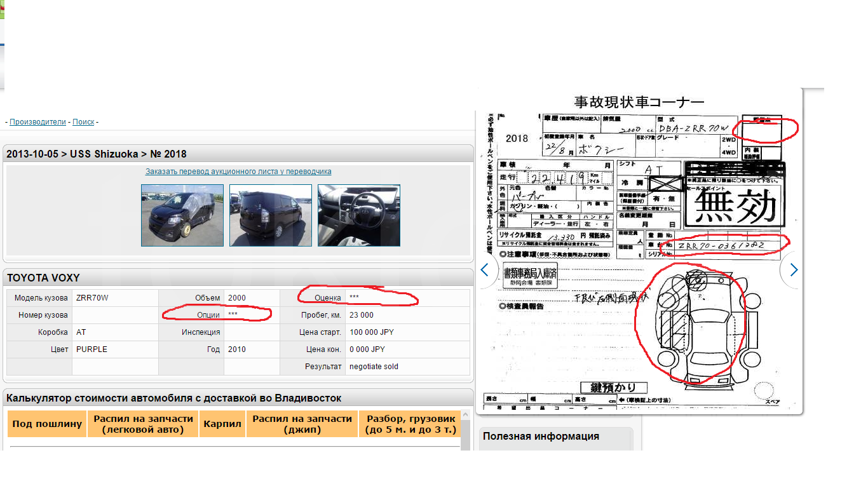The image size is (868, 488).
Task: Click the 2010 year value
Action: [x=237, y=349]
